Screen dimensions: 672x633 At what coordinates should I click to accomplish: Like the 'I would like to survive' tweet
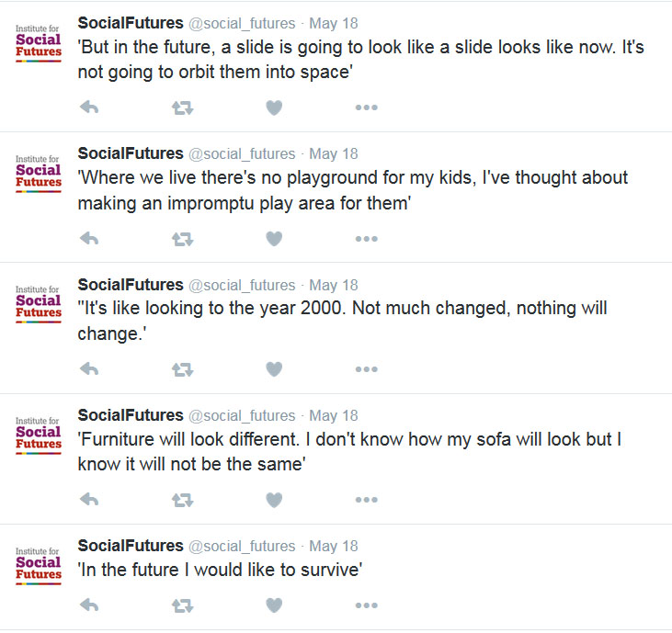[274, 605]
